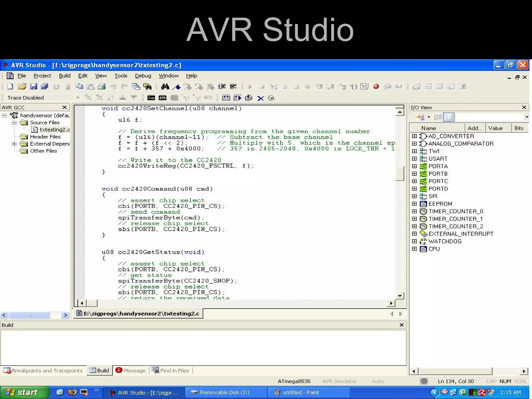Click the project configuration options gear icon
This screenshot has width=532, height=399.
click(271, 98)
